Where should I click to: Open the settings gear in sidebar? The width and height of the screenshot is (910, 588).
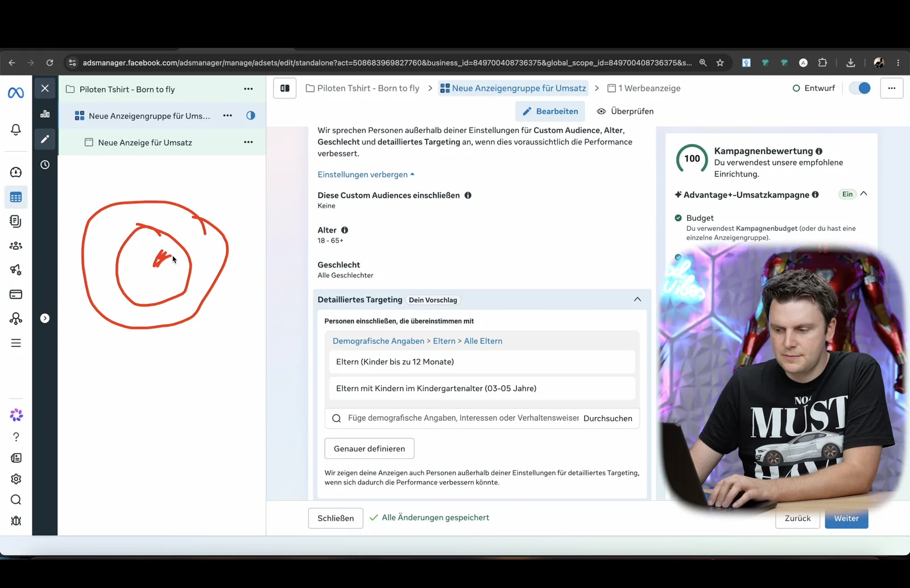pos(16,479)
